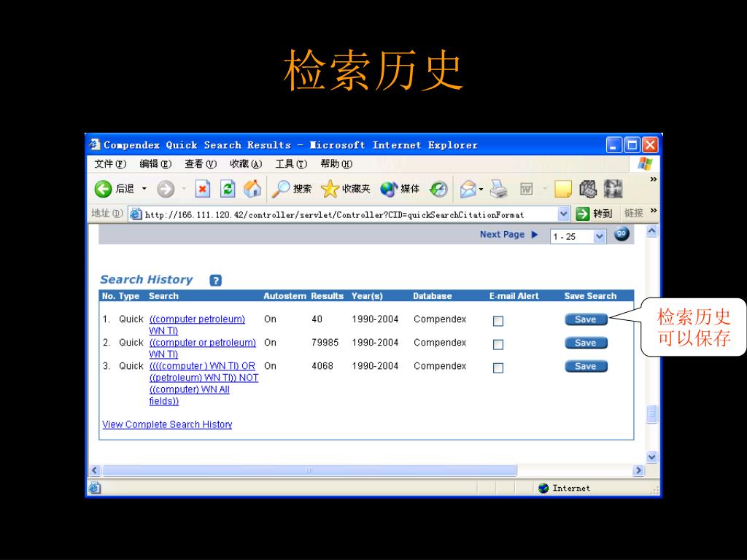Open the Mail button dropdown arrow
This screenshot has height=560, width=747.
tap(481, 189)
